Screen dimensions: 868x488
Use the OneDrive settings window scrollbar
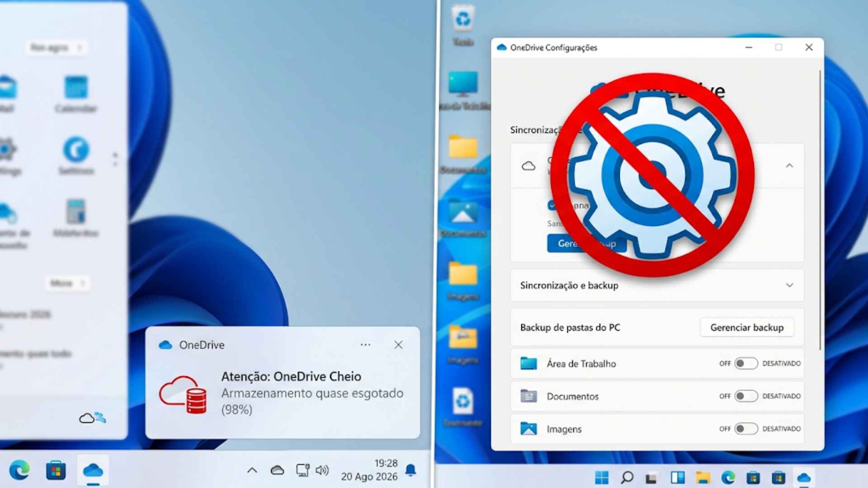820,210
